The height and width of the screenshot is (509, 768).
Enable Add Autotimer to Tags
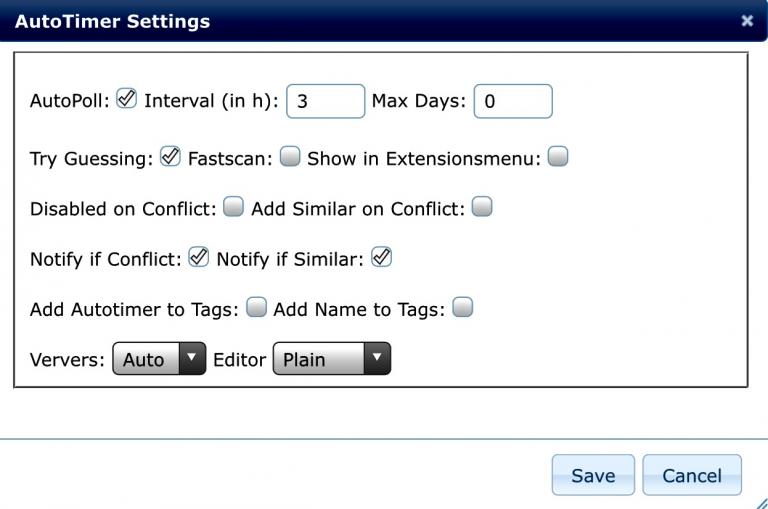256,308
